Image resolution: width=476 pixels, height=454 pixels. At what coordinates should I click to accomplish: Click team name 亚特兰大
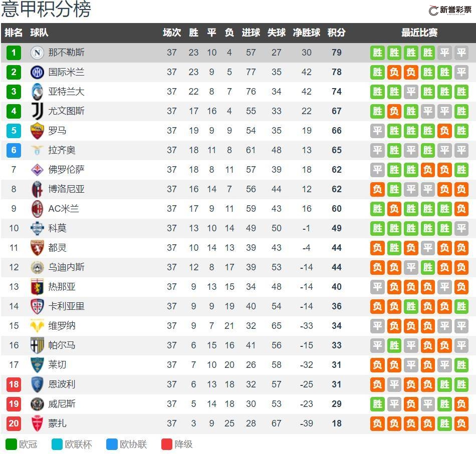click(x=66, y=92)
